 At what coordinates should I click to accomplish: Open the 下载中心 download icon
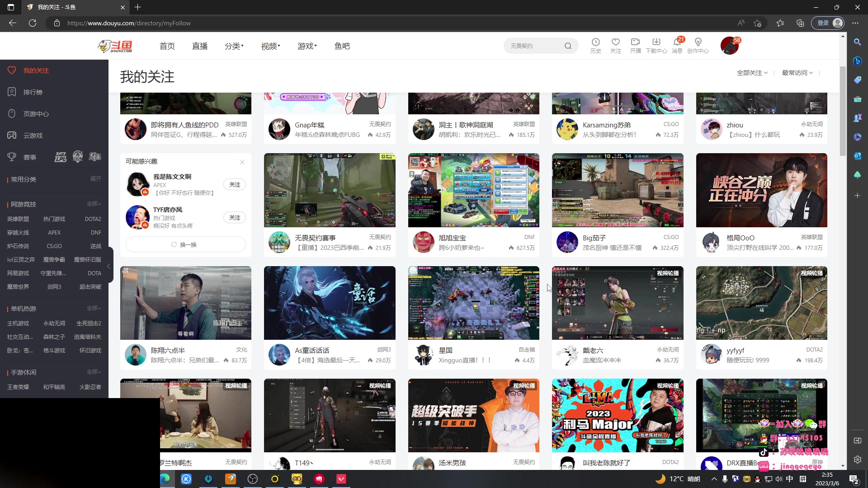(x=656, y=43)
